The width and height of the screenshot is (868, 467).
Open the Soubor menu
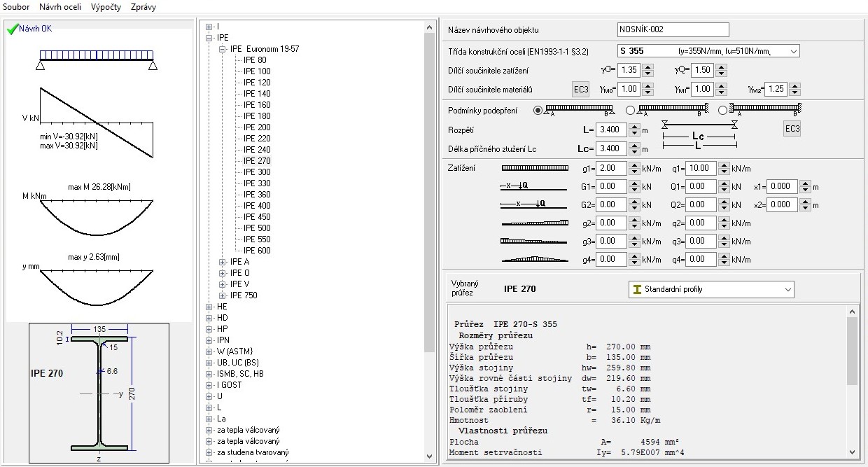tap(16, 7)
